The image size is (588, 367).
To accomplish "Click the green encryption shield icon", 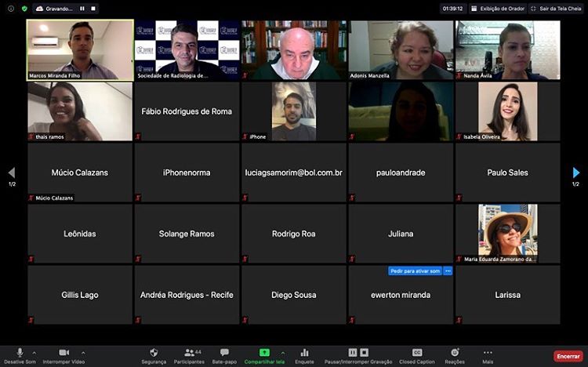I will pyautogui.click(x=24, y=9).
